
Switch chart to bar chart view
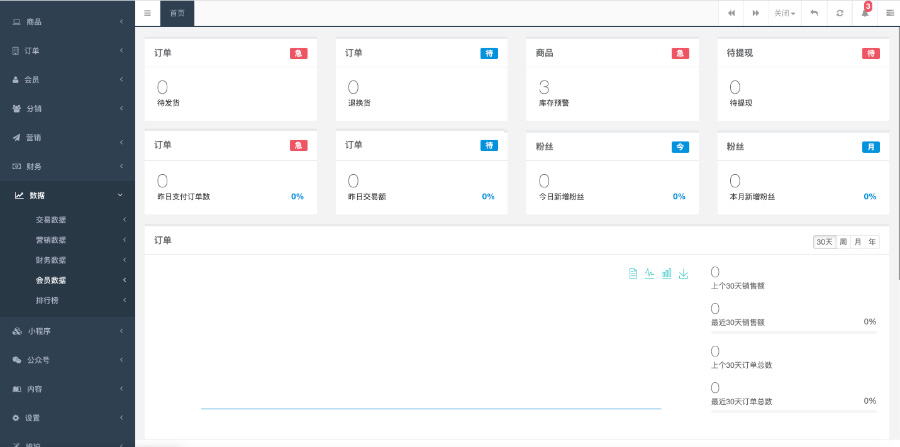point(666,273)
